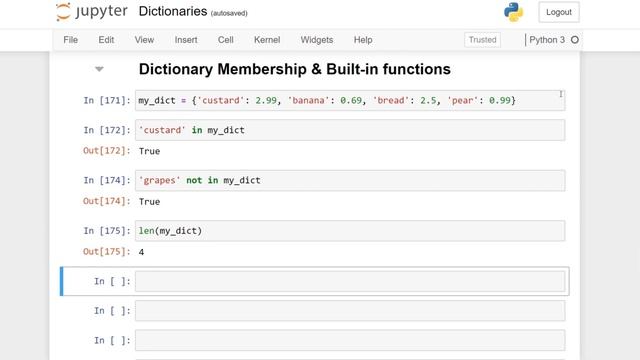
Task: Click the Out[175] prompt label
Action: pos(107,252)
